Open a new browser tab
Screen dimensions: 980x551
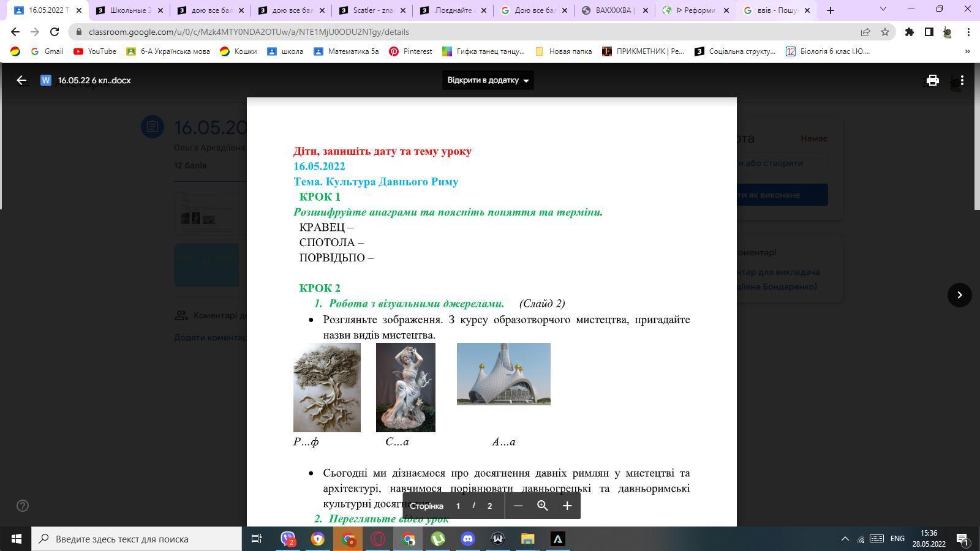831,10
